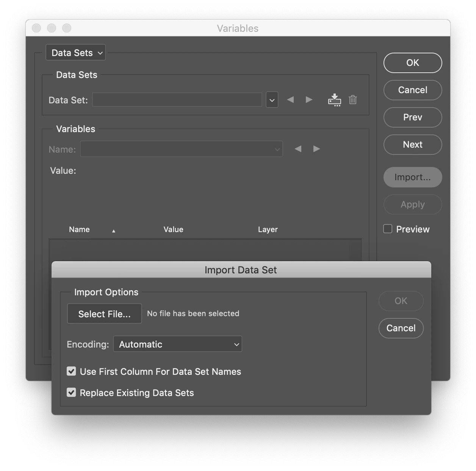Open the Data Set list dropdown arrow

(x=272, y=100)
